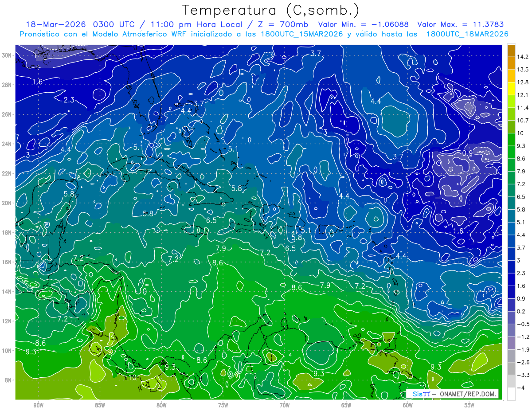Click the '26N' latitude axis label
Image resolution: width=532 pixels, height=411 pixels.
tap(8, 114)
